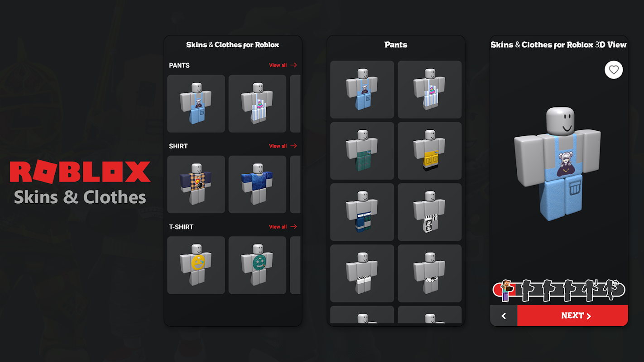
Task: Pick the green smiley T-shirt
Action: [257, 265]
